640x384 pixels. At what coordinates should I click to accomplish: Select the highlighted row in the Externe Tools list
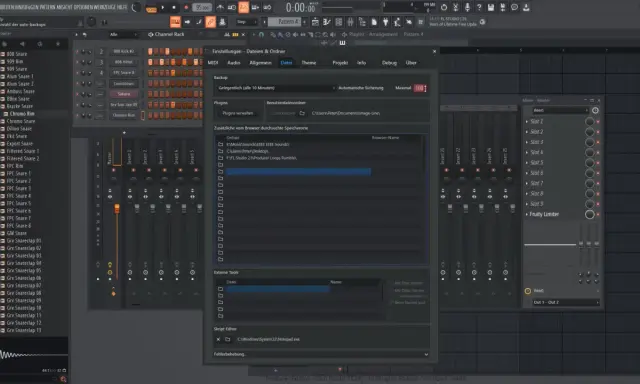(x=278, y=289)
